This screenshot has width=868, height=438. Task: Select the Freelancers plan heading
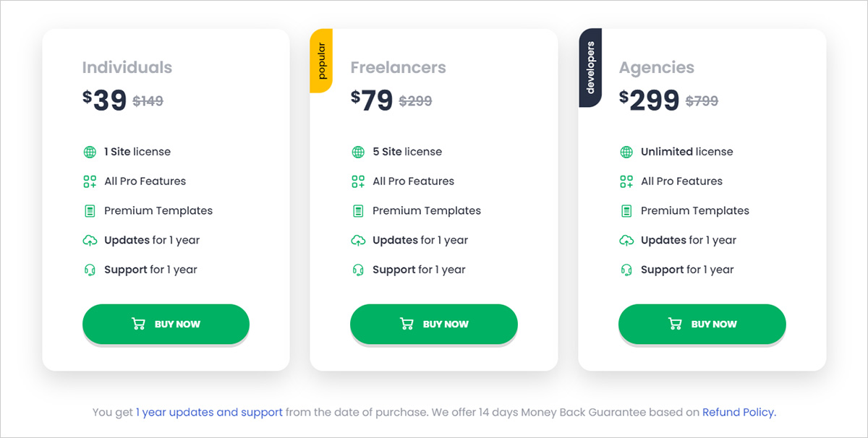(399, 67)
